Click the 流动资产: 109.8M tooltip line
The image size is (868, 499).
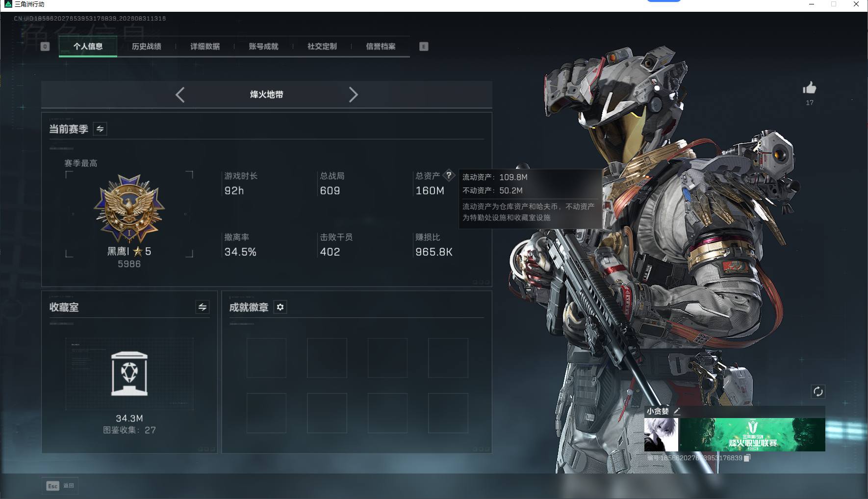click(495, 177)
